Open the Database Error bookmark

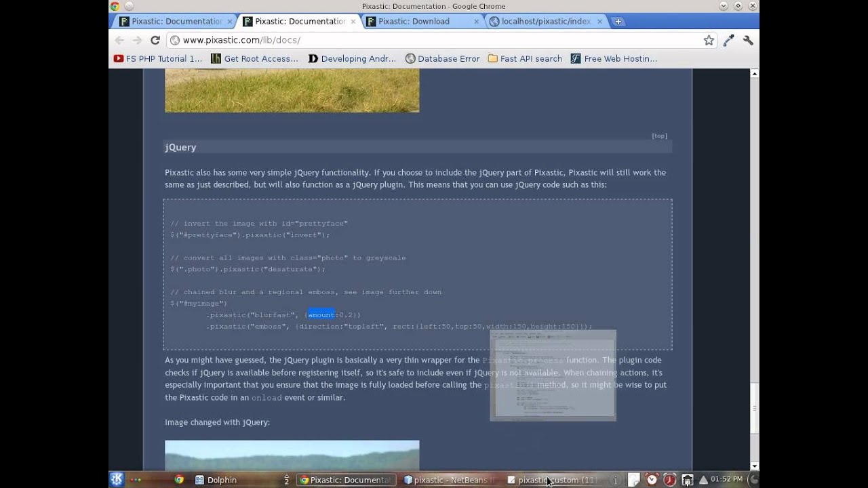click(x=442, y=59)
